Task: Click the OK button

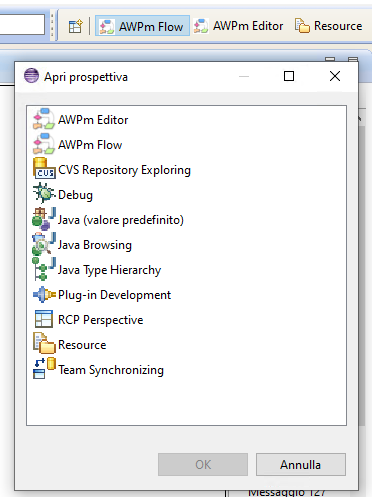Action: point(203,464)
